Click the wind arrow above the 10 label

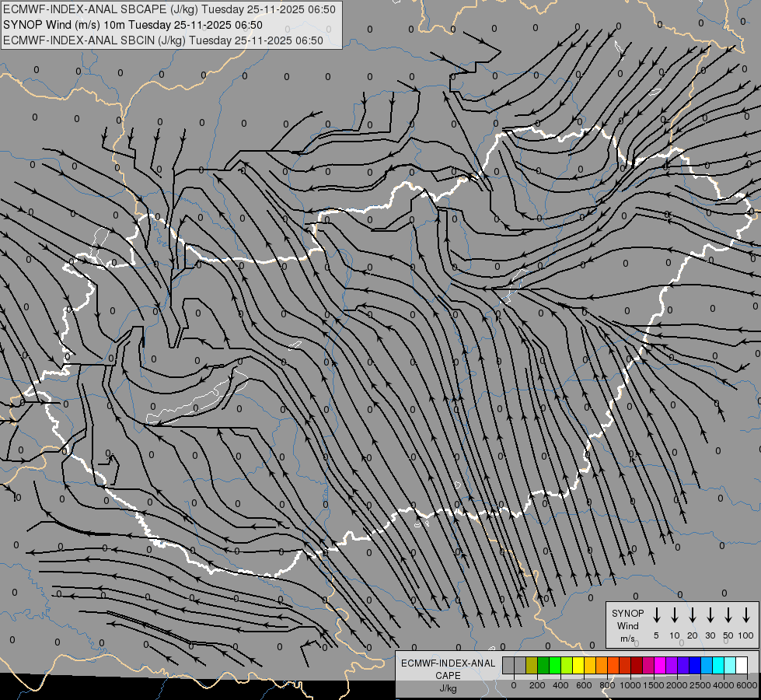[674, 615]
